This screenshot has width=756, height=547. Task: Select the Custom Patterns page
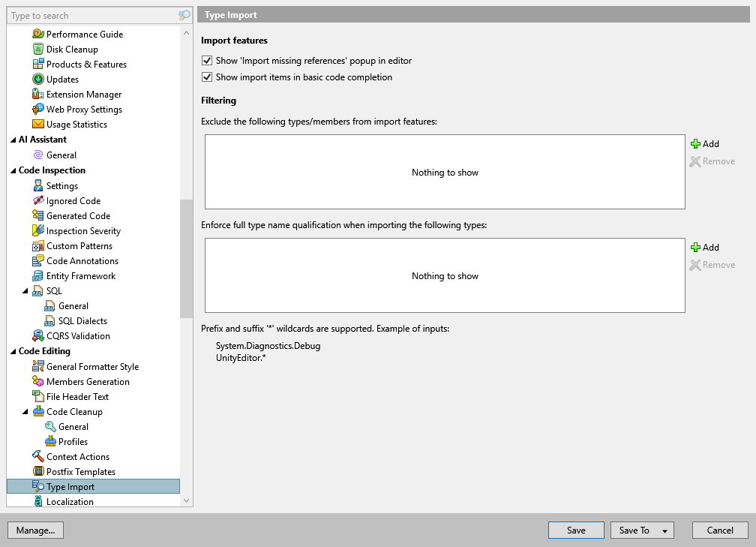point(79,245)
